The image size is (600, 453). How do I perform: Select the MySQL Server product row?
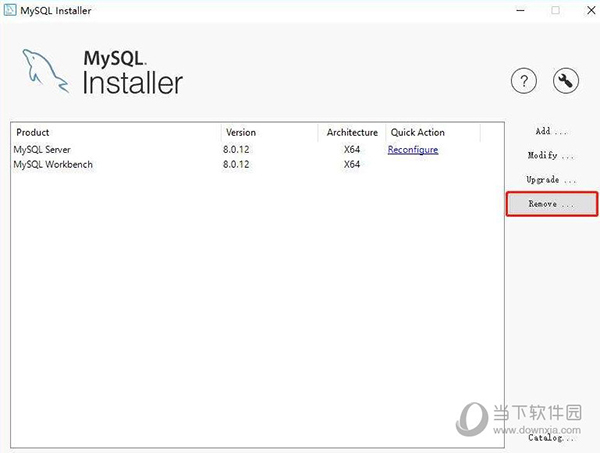pos(257,150)
